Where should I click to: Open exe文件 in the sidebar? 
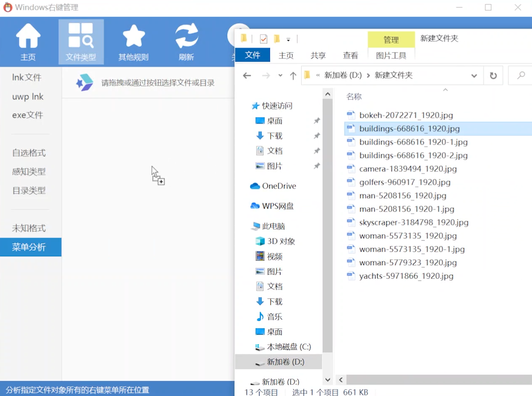point(27,115)
